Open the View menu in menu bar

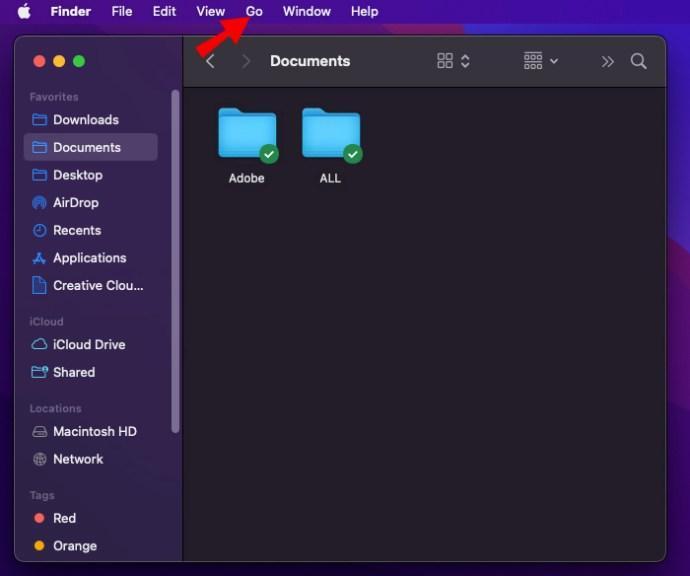click(x=210, y=11)
